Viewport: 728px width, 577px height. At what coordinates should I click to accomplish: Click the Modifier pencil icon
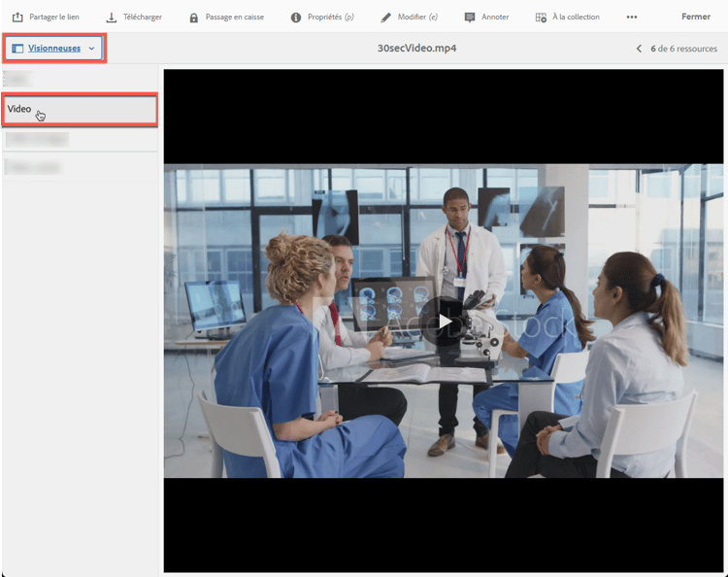click(x=385, y=17)
